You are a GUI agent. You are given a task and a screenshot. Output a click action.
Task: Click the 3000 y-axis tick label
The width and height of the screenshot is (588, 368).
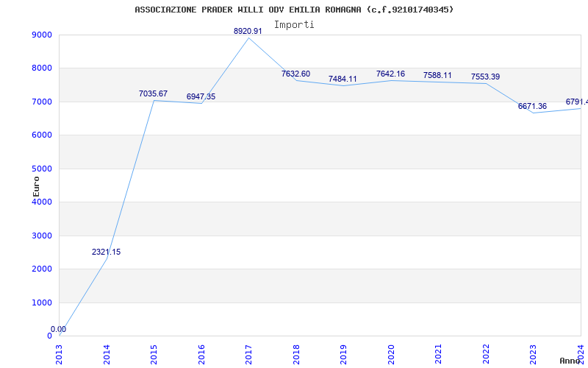pyautogui.click(x=42, y=236)
